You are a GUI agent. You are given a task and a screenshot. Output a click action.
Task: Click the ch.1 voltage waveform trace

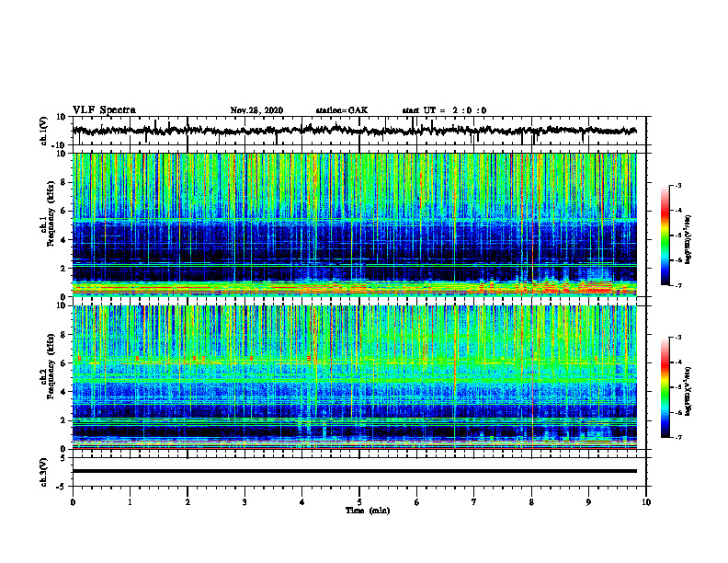[x=354, y=131]
